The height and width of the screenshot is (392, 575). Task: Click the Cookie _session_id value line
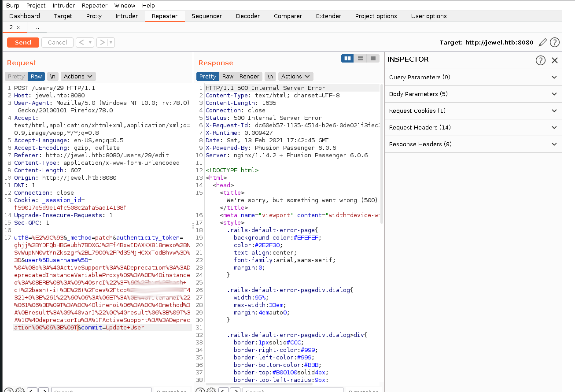pos(70,207)
